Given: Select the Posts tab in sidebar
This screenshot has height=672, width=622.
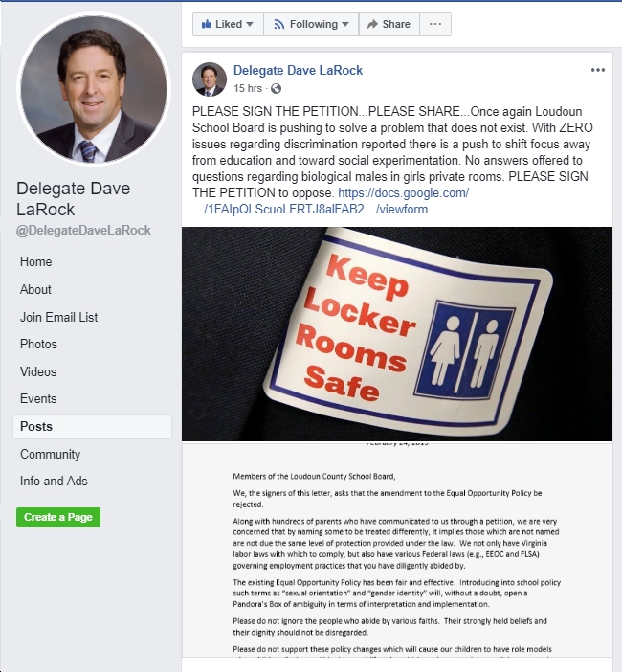Looking at the screenshot, I should tap(92, 426).
